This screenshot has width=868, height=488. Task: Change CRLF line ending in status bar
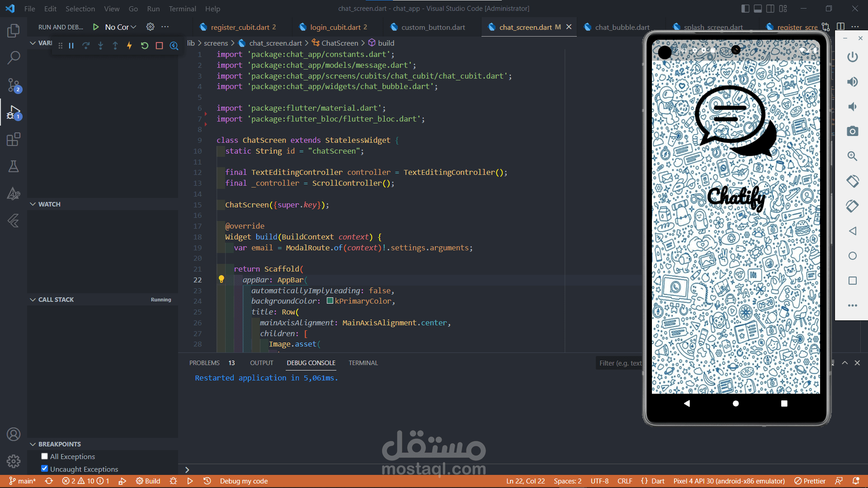pyautogui.click(x=625, y=481)
